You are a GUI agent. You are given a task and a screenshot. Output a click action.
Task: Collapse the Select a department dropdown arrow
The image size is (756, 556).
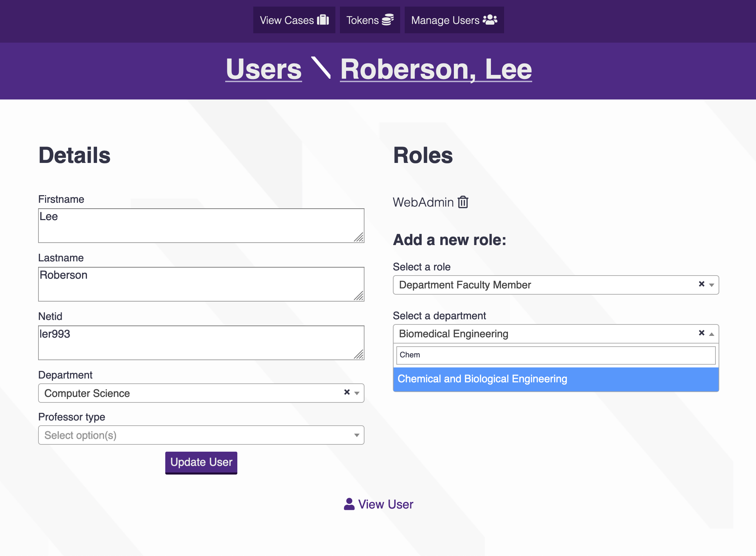tap(712, 334)
